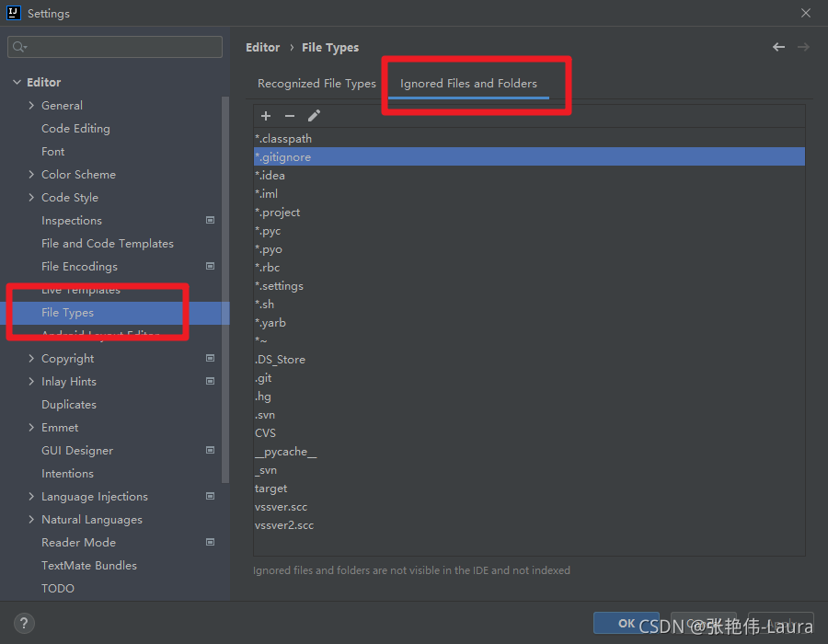Expand the Inlay Hints node
This screenshot has width=828, height=644.
click(x=31, y=381)
